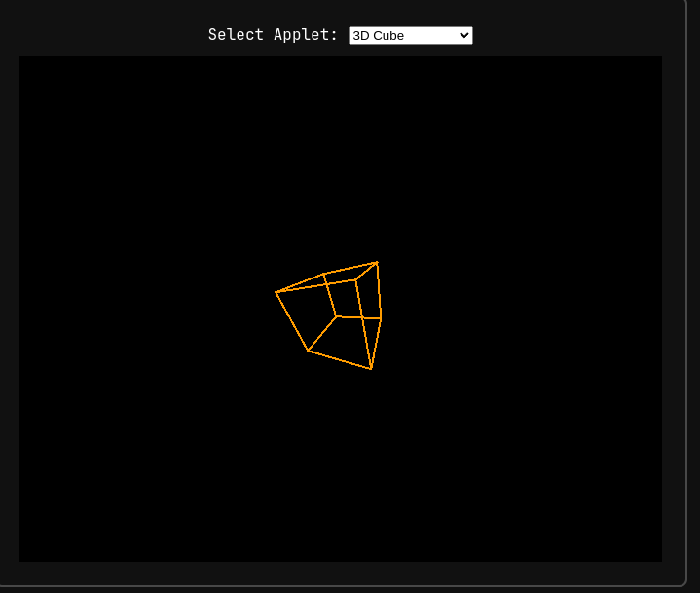Click the bottom-most vertex of the orange cube

(371, 369)
